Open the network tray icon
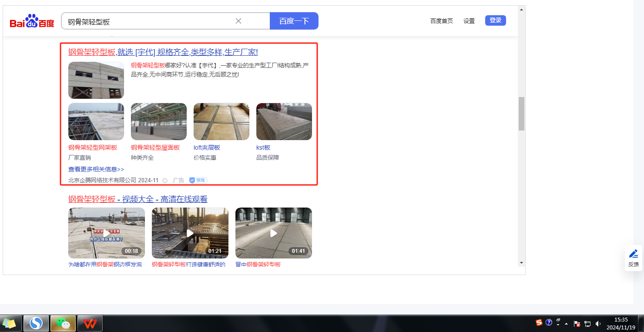 [587, 324]
